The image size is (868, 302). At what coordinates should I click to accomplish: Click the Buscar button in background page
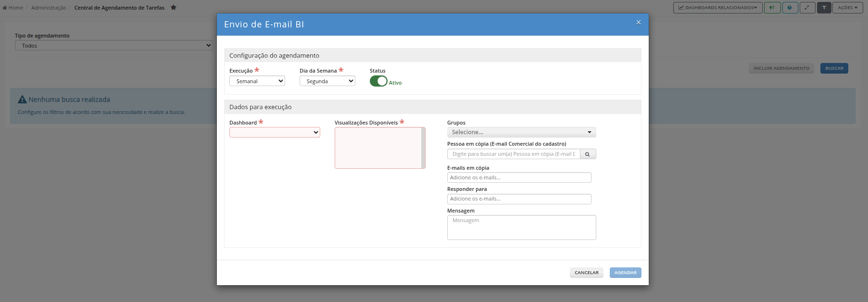[x=834, y=68]
